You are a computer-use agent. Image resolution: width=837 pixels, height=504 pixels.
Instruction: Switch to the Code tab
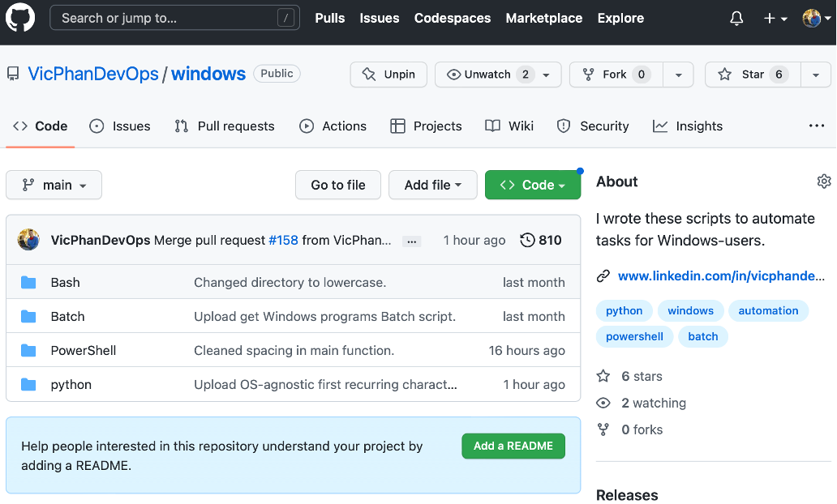point(40,126)
